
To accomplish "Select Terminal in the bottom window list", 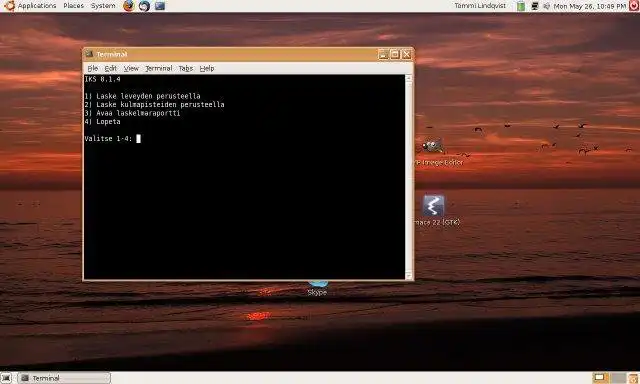I will [64, 378].
